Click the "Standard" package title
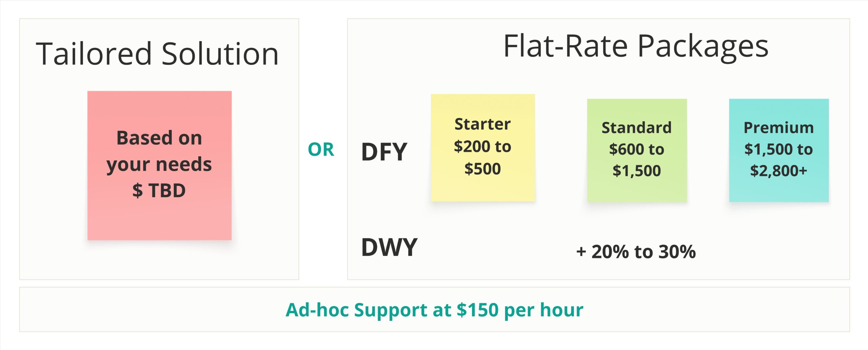Image resolution: width=868 pixels, height=350 pixels. click(x=636, y=128)
